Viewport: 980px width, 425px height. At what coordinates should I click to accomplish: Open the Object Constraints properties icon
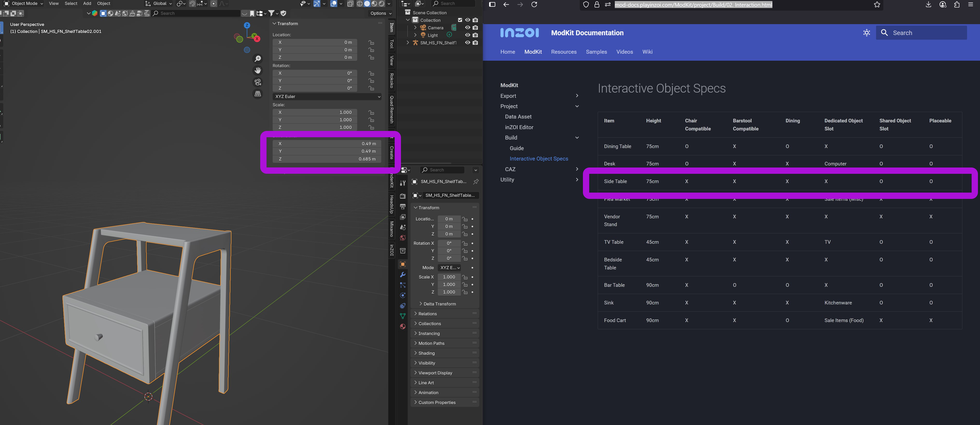click(x=403, y=305)
